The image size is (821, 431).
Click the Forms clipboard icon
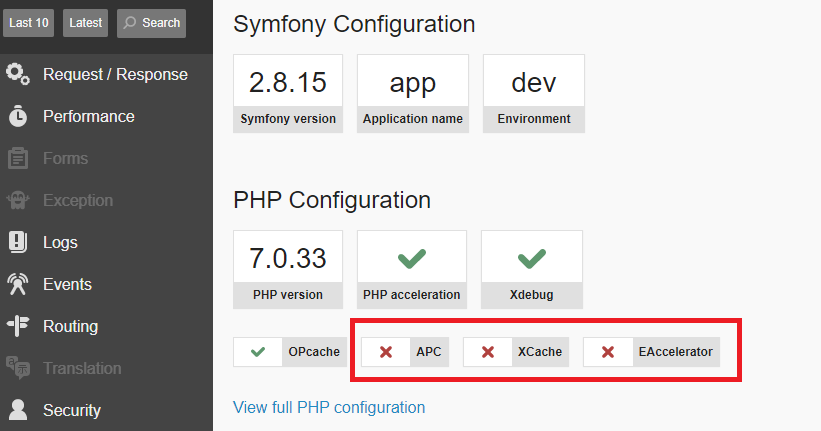point(18,158)
